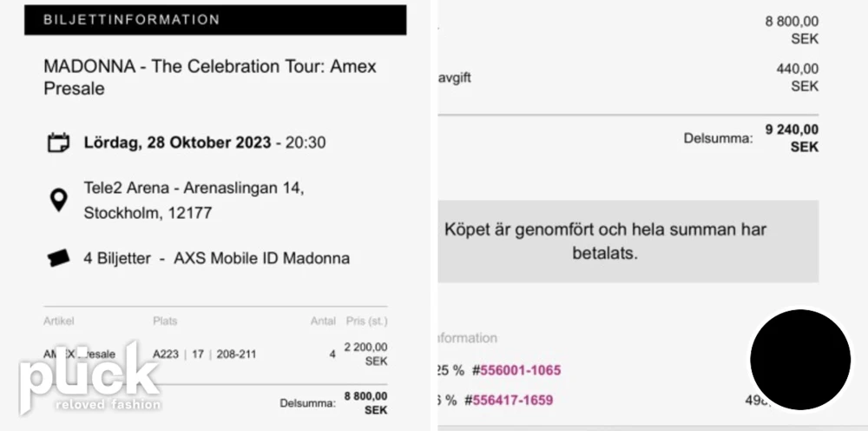Click the 4 Biljetter AXS Mobile ID text
The height and width of the screenshot is (431, 868).
[x=216, y=258]
